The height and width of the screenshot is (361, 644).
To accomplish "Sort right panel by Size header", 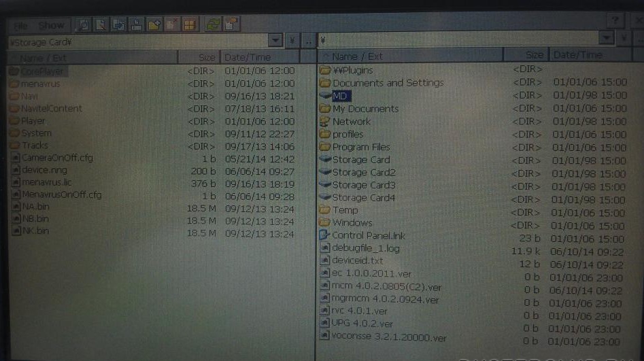I will (526, 55).
